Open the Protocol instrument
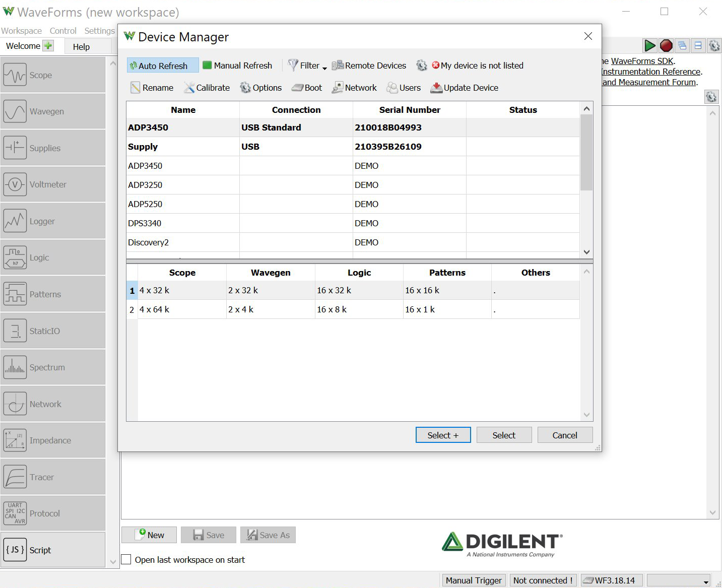This screenshot has width=722, height=588. tap(53, 513)
